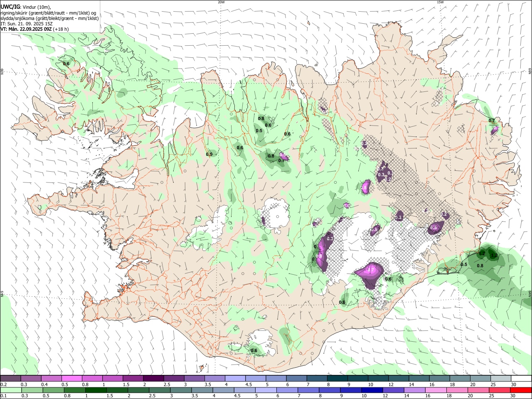
Task: Click the 0.7 value on the east coast
Action: point(492,121)
